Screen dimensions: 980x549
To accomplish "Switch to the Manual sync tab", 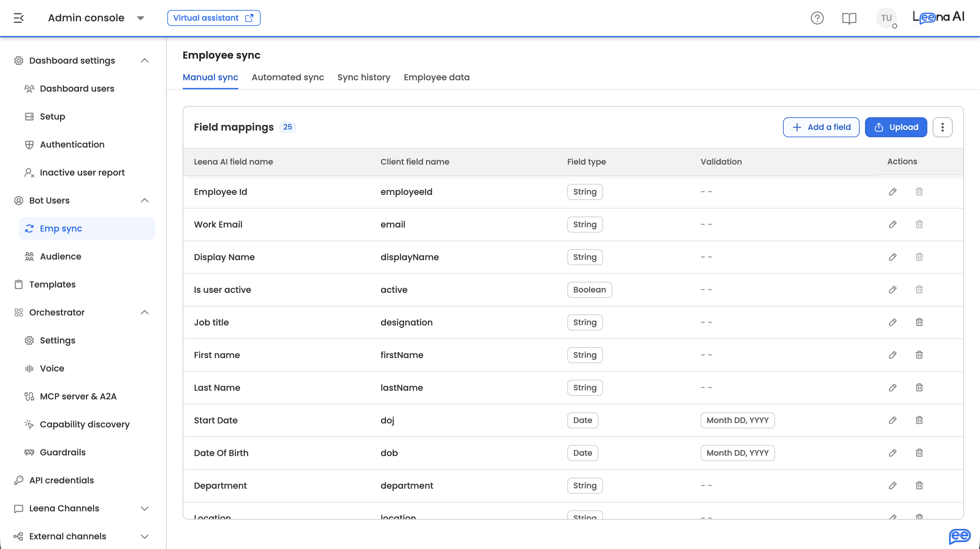I will [x=210, y=77].
